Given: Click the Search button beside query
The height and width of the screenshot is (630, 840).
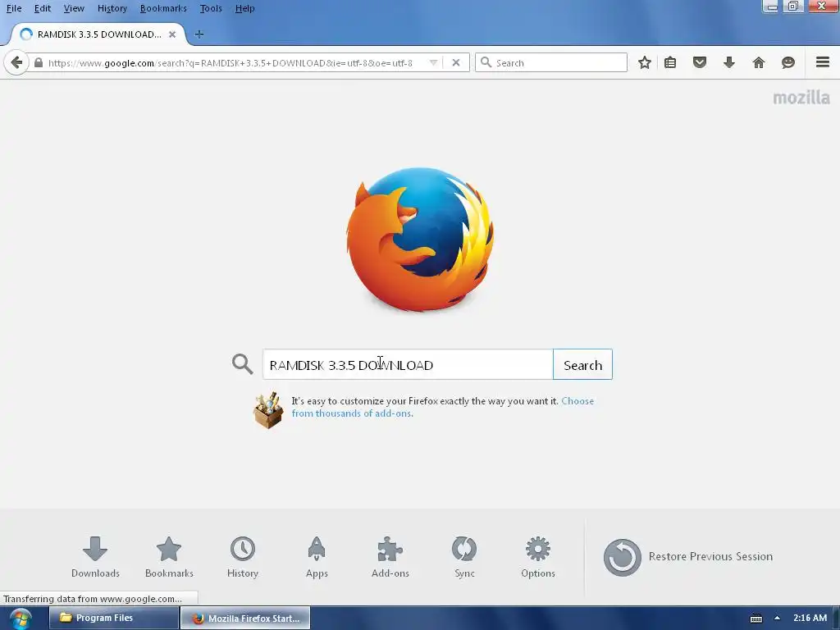Looking at the screenshot, I should (x=582, y=364).
